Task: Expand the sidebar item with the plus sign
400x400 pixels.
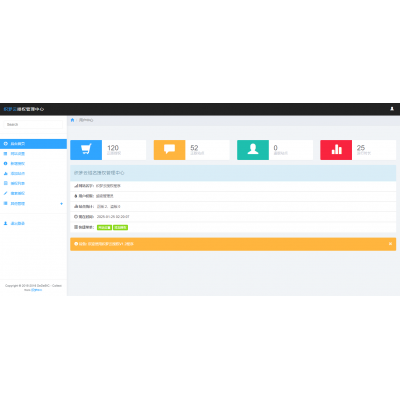Action: 33,203
